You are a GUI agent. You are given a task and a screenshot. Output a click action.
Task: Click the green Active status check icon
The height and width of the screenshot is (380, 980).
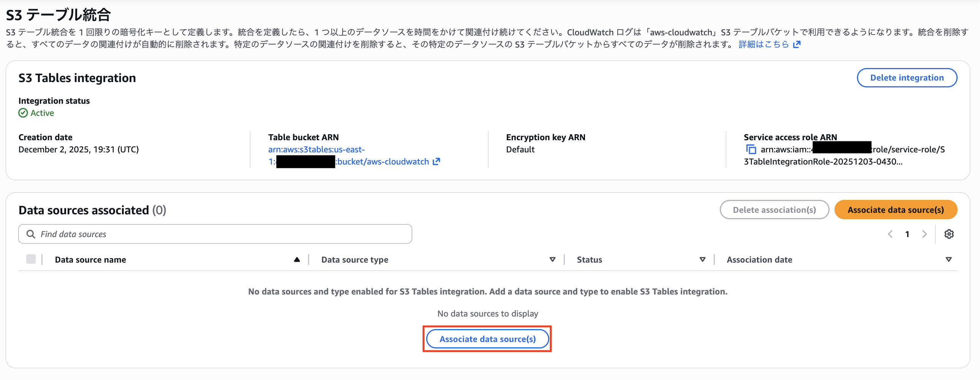pyautogui.click(x=23, y=113)
